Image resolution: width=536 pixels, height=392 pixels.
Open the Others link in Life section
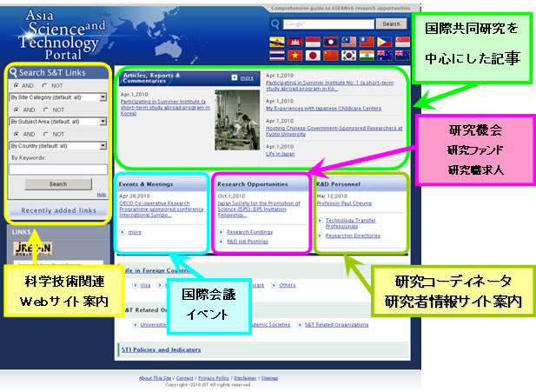[288, 285]
